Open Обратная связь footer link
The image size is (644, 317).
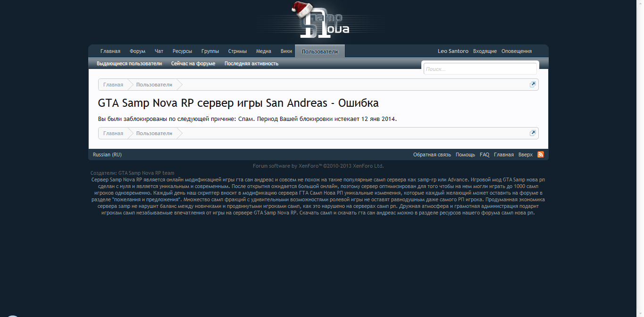[x=432, y=154]
